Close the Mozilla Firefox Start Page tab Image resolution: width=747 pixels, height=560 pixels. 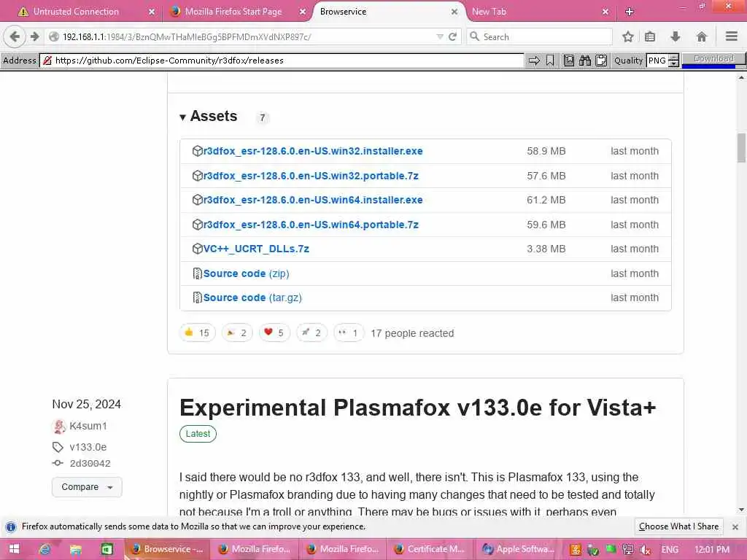click(x=303, y=12)
